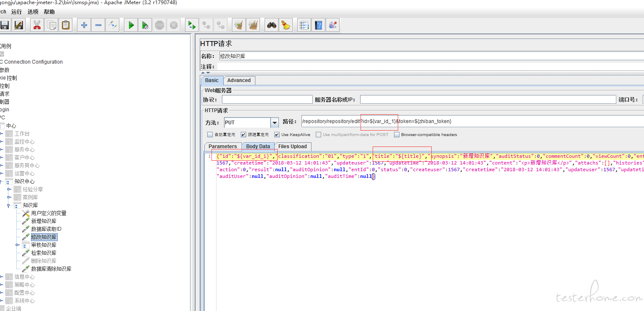Click the blue minus Collapse All icon
The width and height of the screenshot is (644, 311).
98,25
